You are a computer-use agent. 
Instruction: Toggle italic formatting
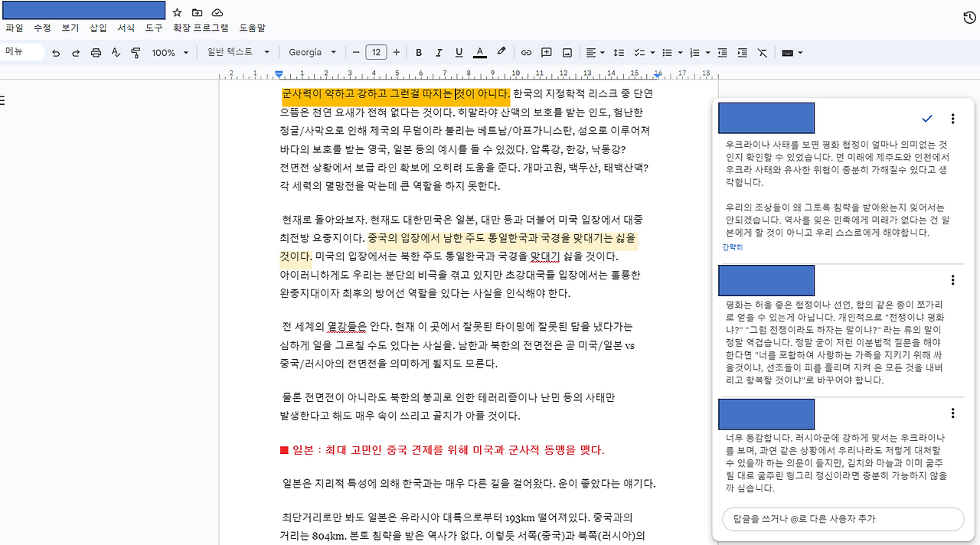pyautogui.click(x=439, y=53)
